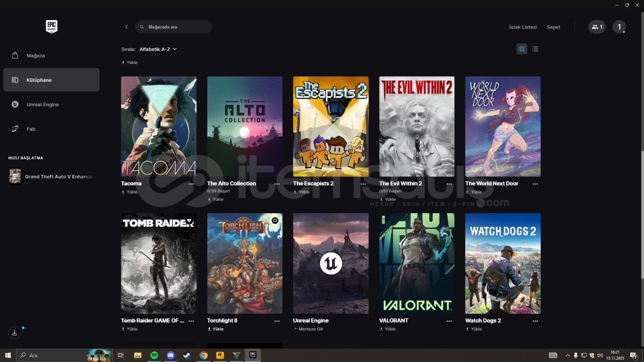The height and width of the screenshot is (362, 644).
Task: Open the profile avatar menu
Action: (619, 27)
